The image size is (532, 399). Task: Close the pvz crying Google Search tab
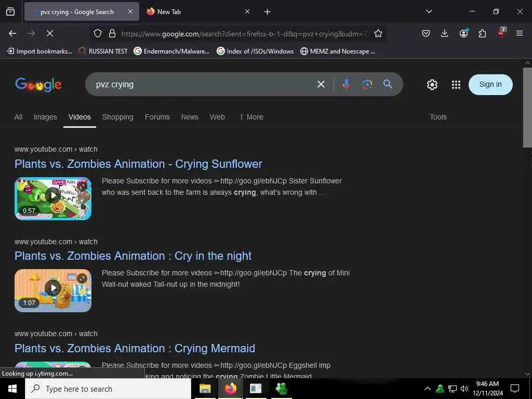point(130,11)
